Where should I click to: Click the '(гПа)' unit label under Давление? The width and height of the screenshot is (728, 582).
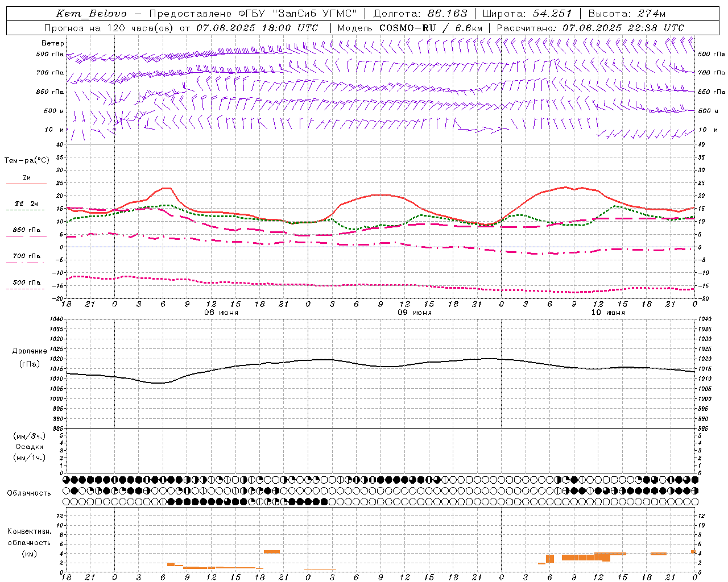coord(30,364)
